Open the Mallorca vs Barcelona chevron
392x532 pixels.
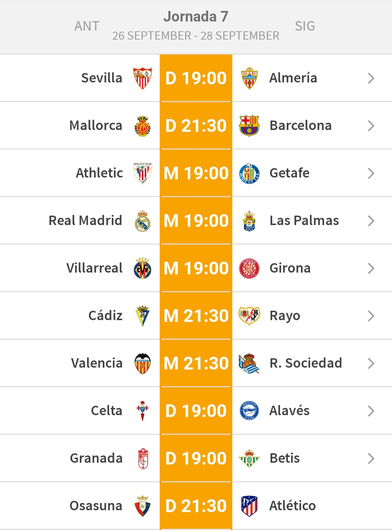click(x=371, y=126)
